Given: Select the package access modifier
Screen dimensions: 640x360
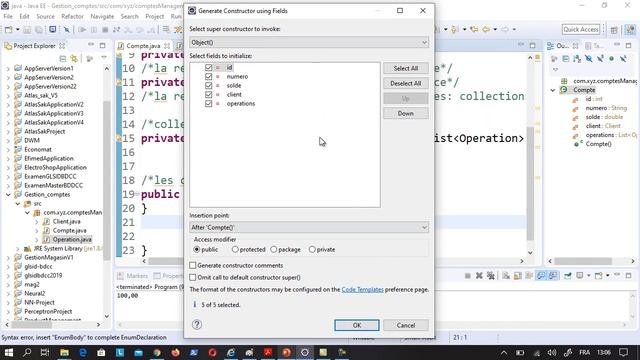Looking at the screenshot, I should [x=274, y=249].
